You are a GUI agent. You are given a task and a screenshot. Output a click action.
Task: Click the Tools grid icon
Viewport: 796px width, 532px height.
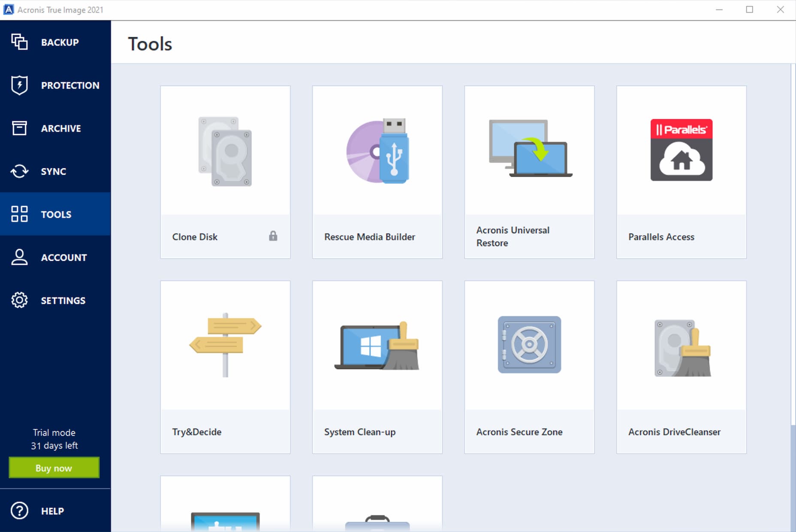(19, 214)
